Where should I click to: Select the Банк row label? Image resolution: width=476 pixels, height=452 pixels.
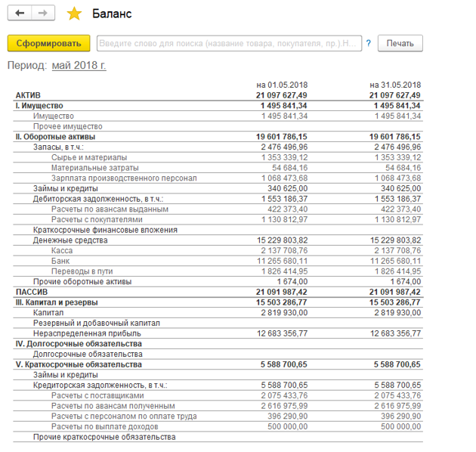point(60,261)
